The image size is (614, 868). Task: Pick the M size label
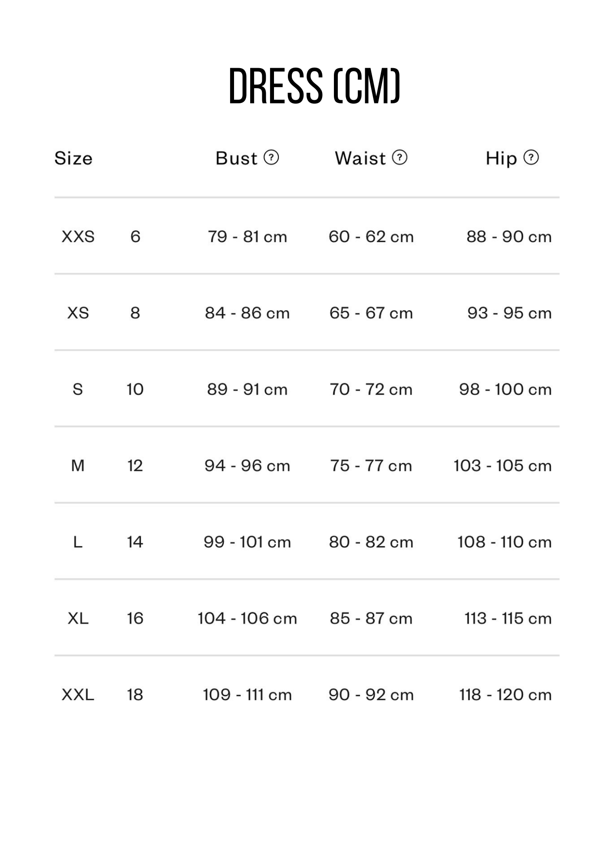tap(78, 466)
